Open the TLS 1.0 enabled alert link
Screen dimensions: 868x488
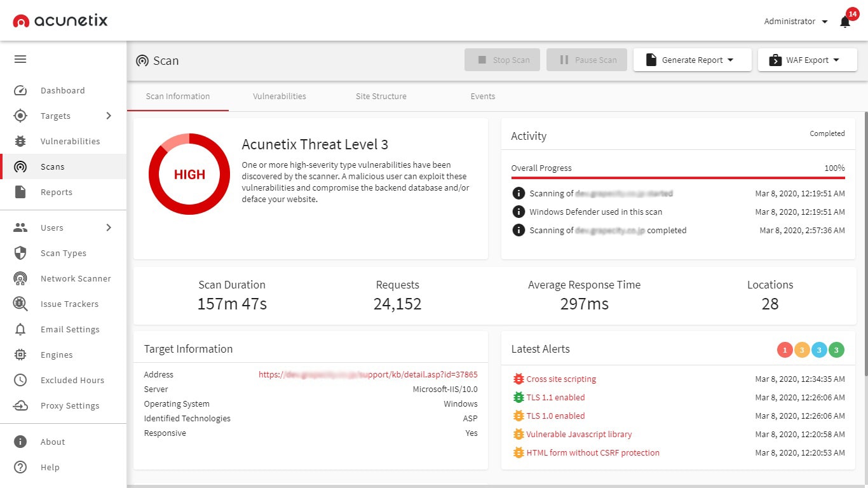point(555,416)
